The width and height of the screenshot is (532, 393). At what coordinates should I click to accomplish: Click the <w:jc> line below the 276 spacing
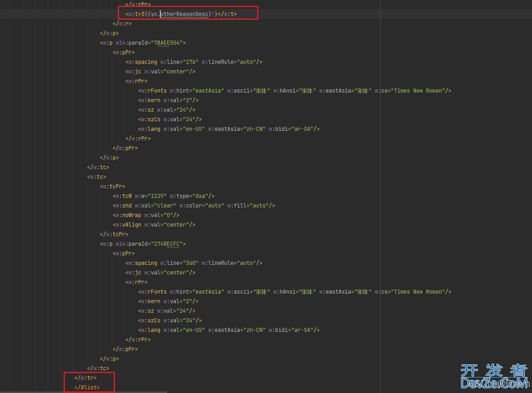[160, 72]
